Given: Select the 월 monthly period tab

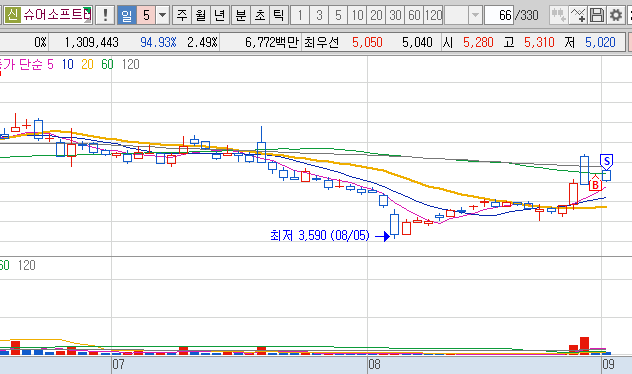Looking at the screenshot, I should [x=201, y=15].
